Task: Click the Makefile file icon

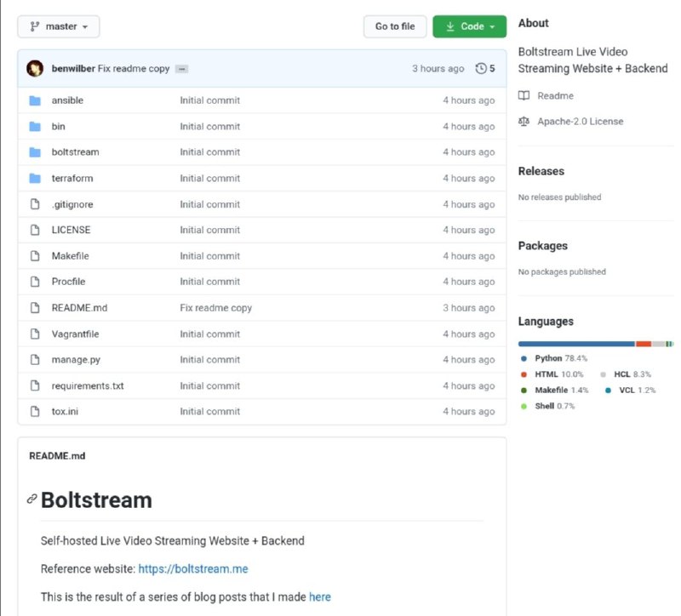Action: (x=35, y=256)
